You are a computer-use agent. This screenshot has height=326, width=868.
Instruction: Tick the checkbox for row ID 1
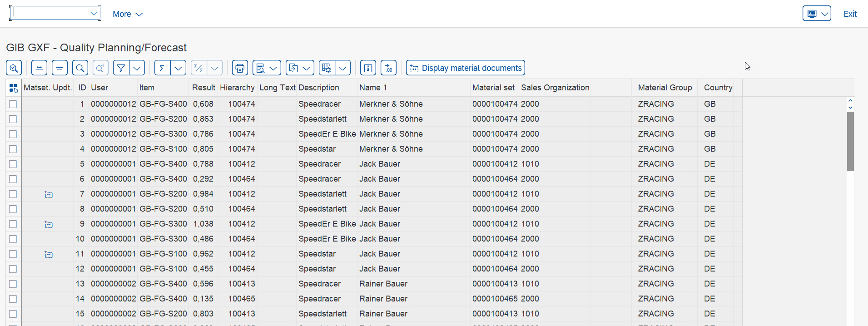tap(13, 104)
